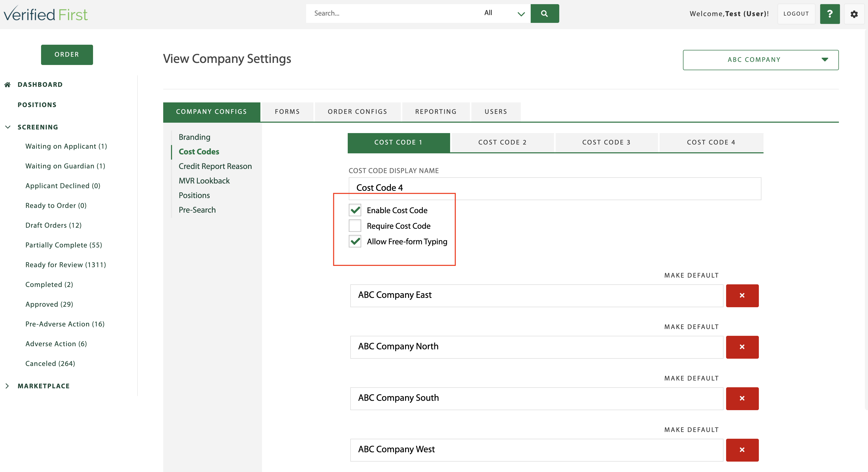
Task: Open Partially Complete (55)
Action: (64, 245)
